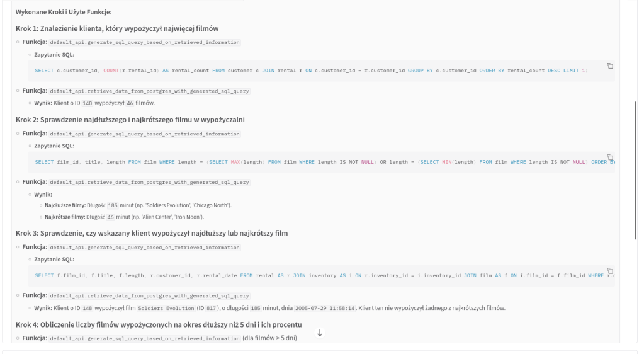Click Krok 1 generate_sql_query function name

pos(144,42)
